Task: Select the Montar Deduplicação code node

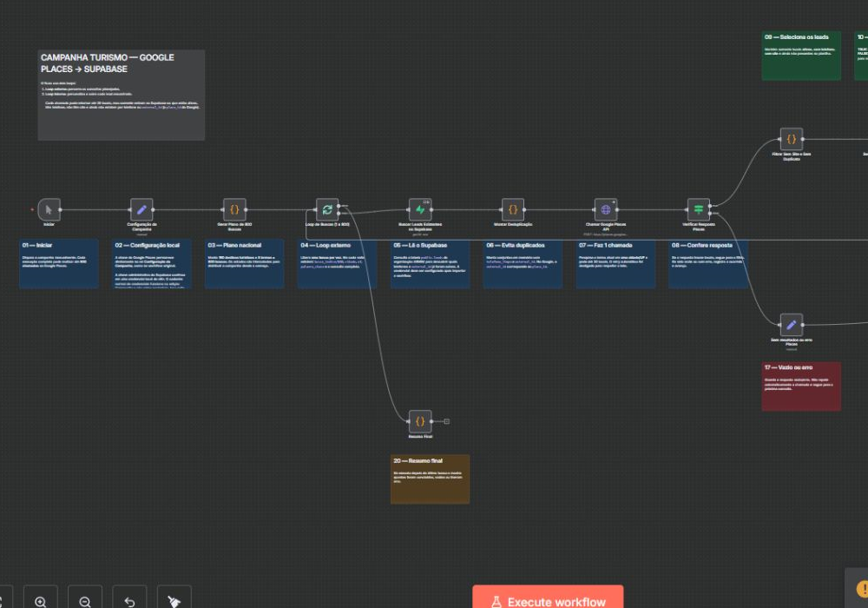Action: 513,210
